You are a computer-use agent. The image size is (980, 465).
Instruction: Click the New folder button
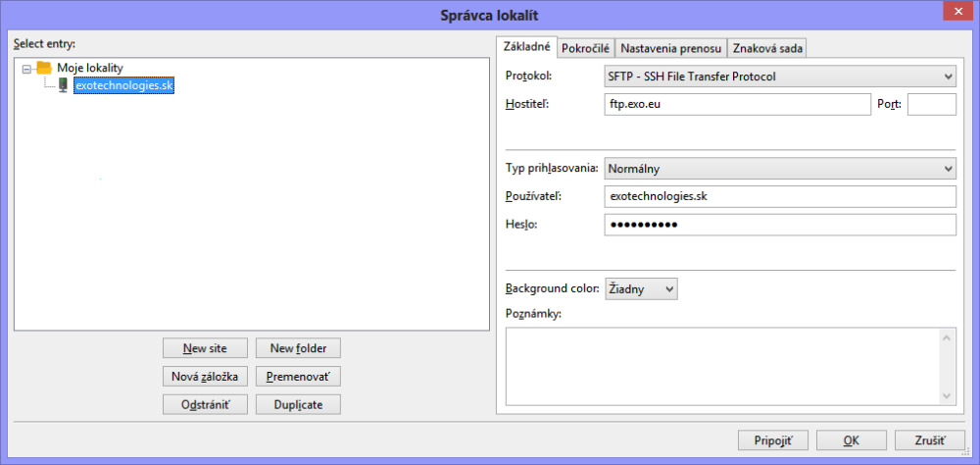[298, 348]
